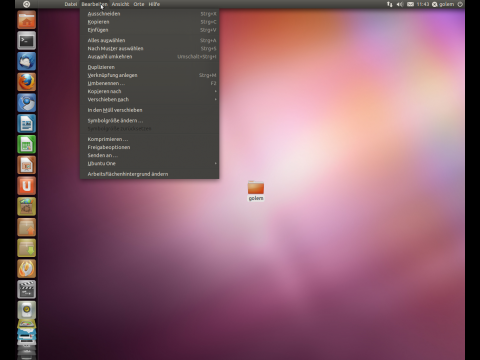Choose In den Müll verschieben
This screenshot has width=480, height=360.
[x=150, y=110]
